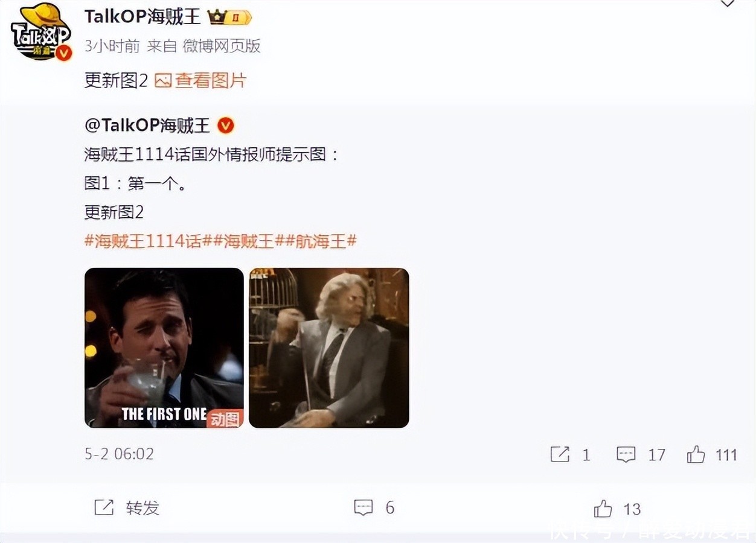Click the share icon showing 1

point(560,454)
